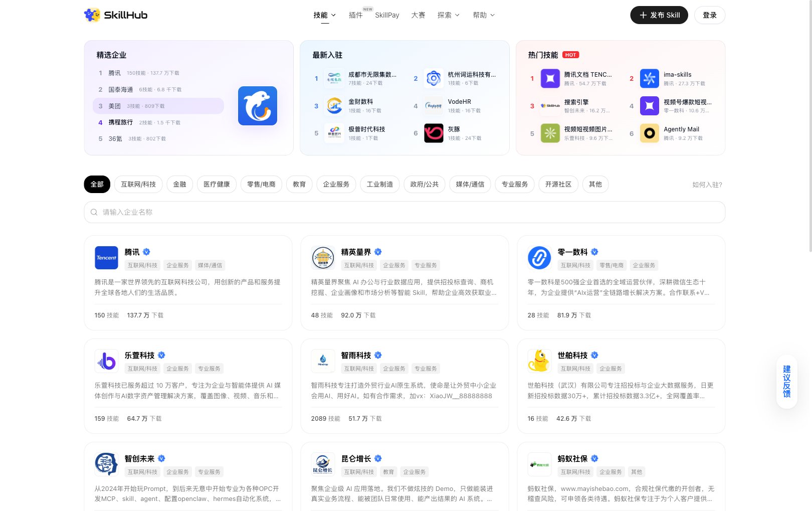Viewport: 812px width, 511px height.
Task: Click the 智雨科技 company logo
Action: click(x=323, y=361)
